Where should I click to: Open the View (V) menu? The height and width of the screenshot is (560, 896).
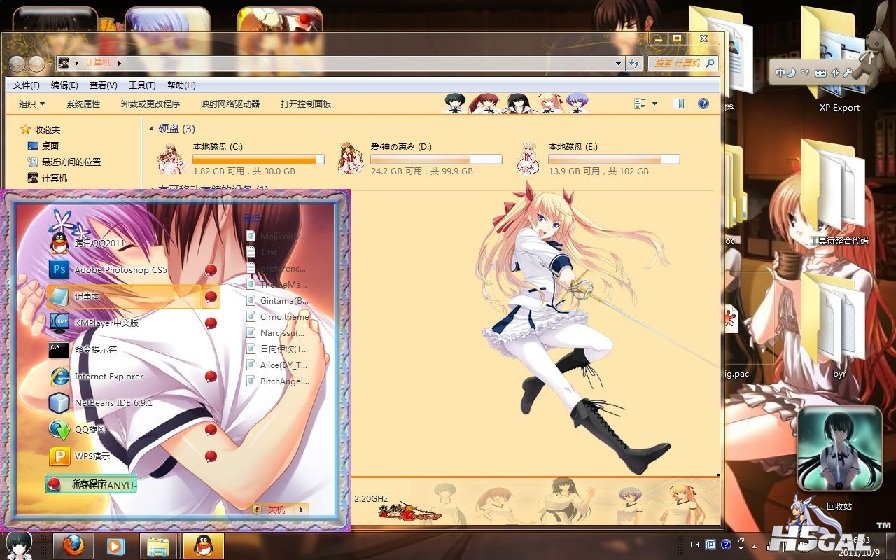103,85
